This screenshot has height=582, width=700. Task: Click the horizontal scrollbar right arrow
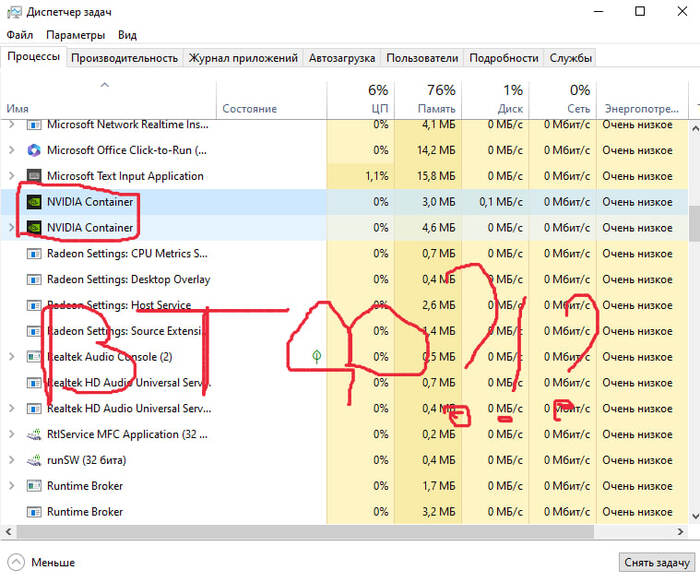(x=680, y=532)
